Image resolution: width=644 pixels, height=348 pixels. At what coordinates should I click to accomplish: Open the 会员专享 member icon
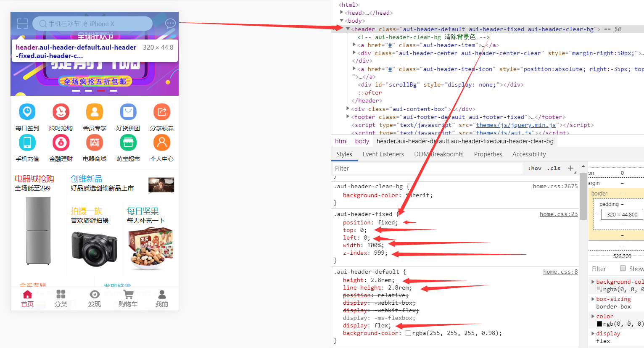click(95, 112)
